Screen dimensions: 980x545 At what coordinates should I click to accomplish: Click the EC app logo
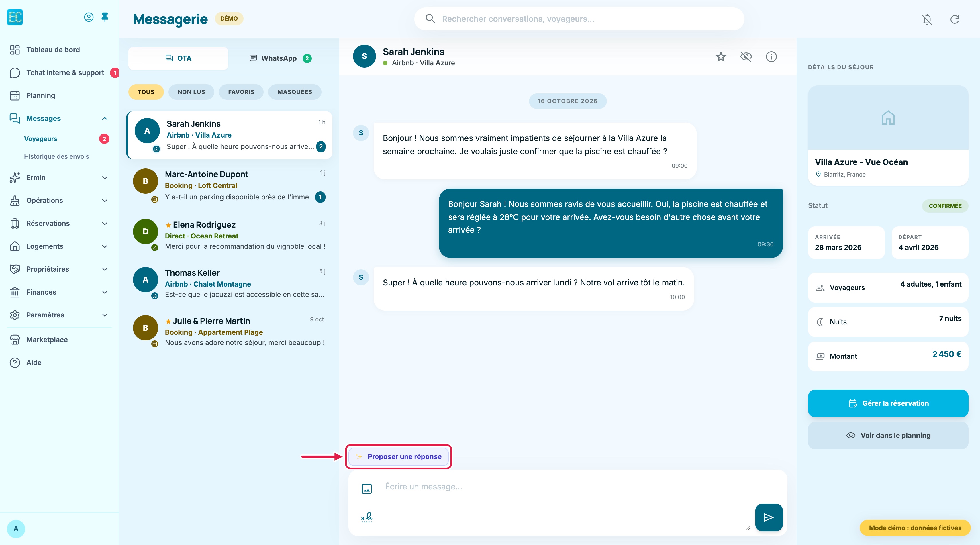point(15,17)
